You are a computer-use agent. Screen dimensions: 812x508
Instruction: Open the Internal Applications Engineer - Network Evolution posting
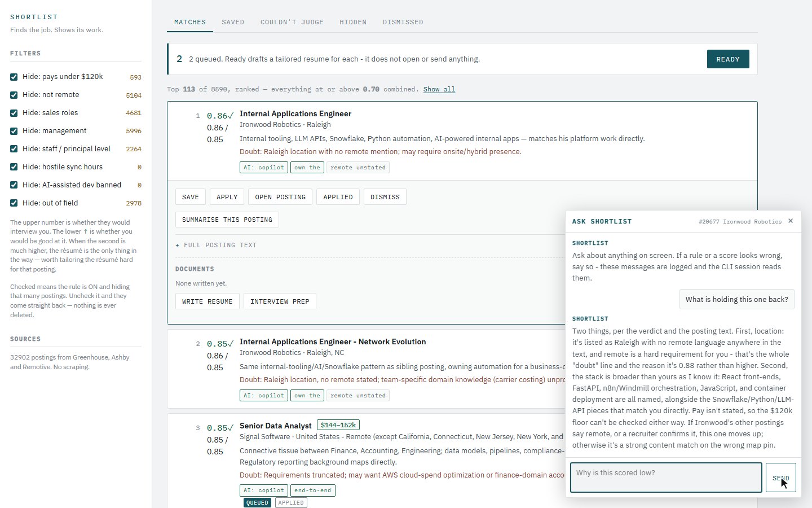click(x=333, y=341)
